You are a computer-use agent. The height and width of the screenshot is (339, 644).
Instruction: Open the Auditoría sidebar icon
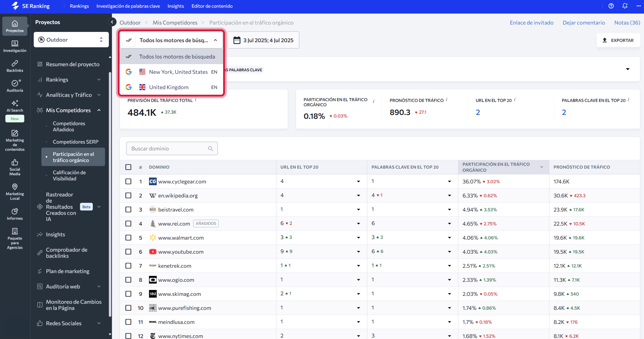coord(14,86)
